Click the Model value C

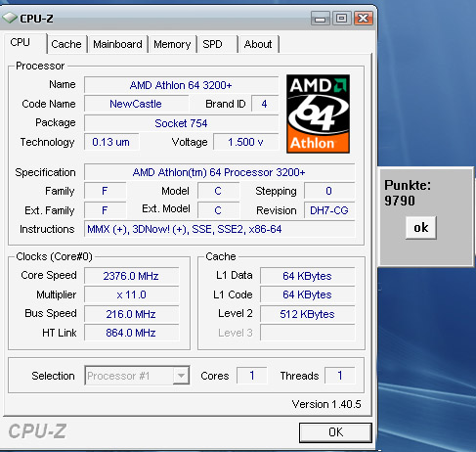218,191
